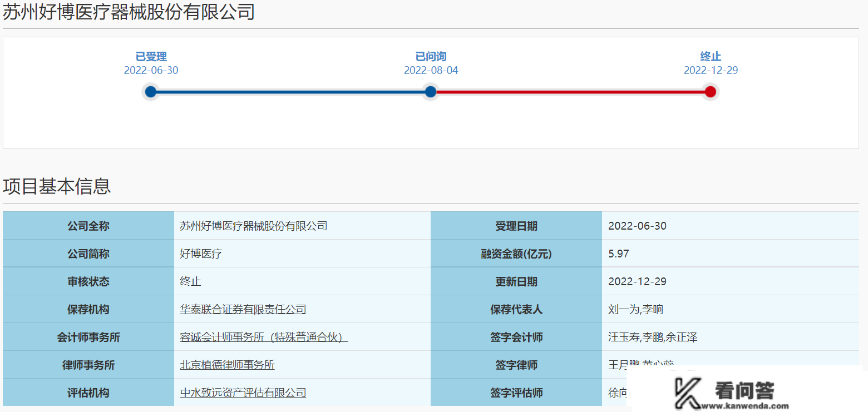Click the 签字律师 header cell
The width and height of the screenshot is (868, 412).
(516, 365)
